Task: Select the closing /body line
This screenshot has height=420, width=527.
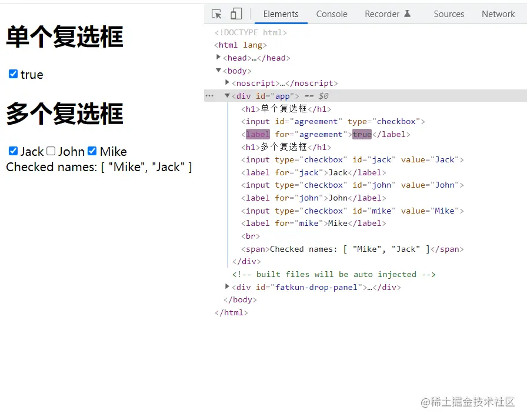Action: 240,300
